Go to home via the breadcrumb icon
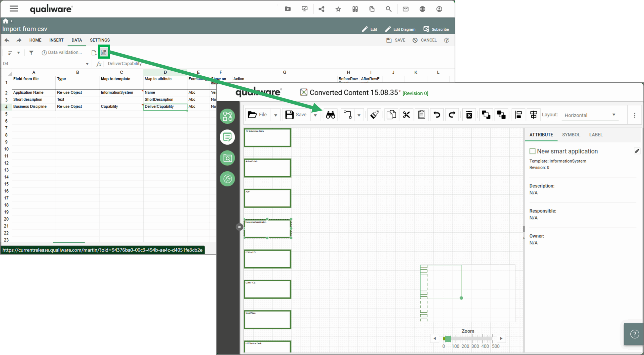Viewport: 644px width, 355px height. coord(6,21)
